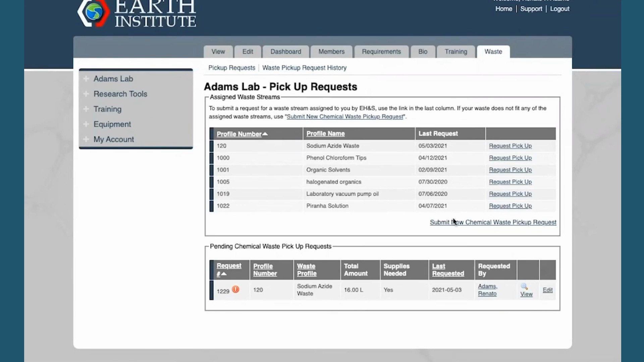The height and width of the screenshot is (362, 644).
Task: Open the Members tab
Action: click(x=331, y=51)
